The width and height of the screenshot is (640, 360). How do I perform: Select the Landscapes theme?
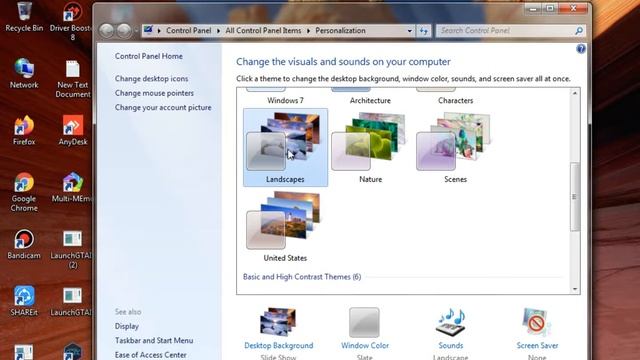coord(285,147)
